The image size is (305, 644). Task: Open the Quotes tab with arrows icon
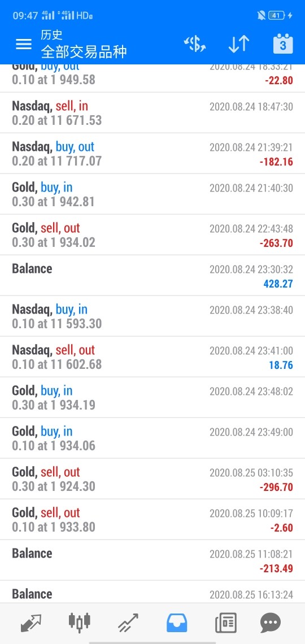coord(31,623)
